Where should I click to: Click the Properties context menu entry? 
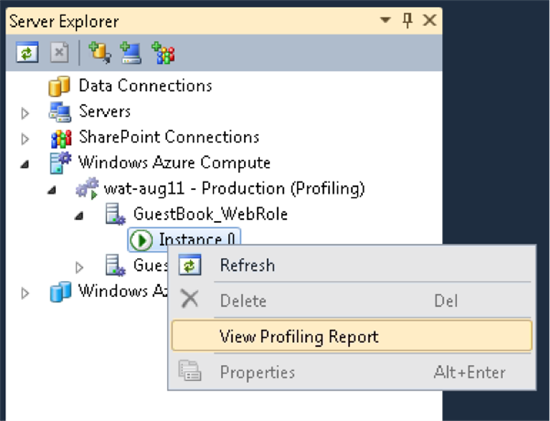coord(352,372)
